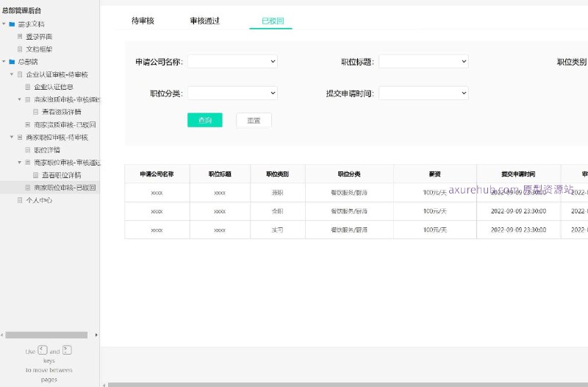
Task: Click the left arrow key icon in the hint
Action: point(43,350)
